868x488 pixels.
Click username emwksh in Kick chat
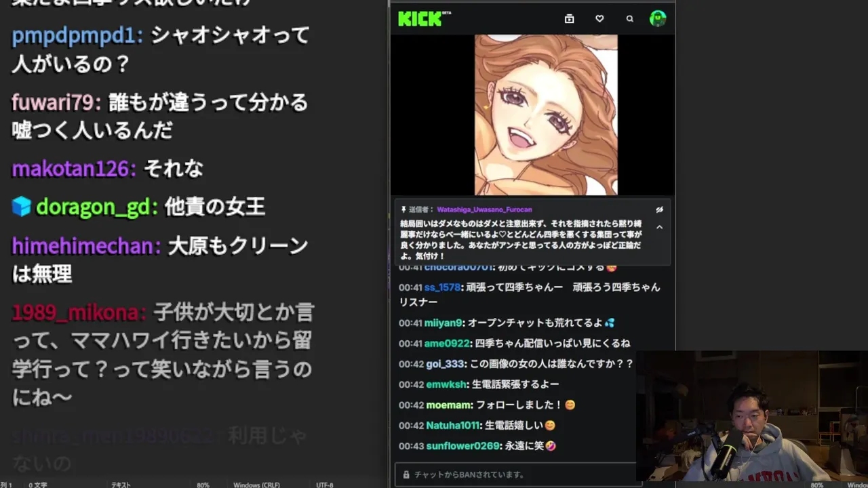click(x=446, y=384)
